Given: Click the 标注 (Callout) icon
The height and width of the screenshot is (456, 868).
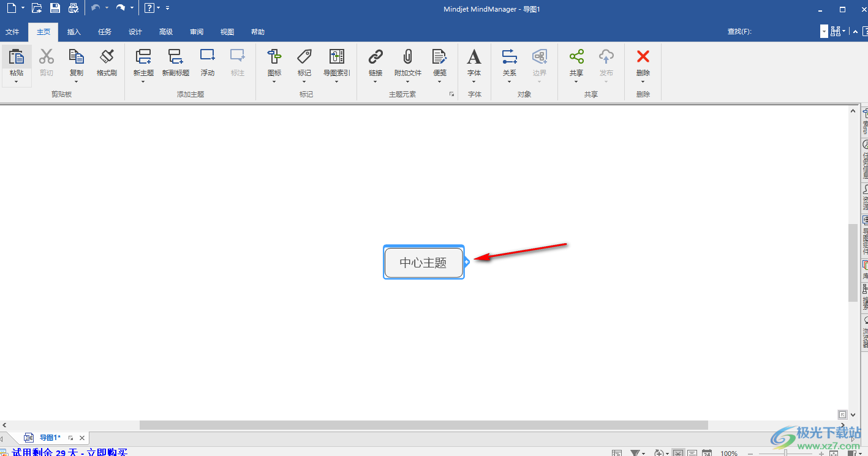Looking at the screenshot, I should [x=238, y=56].
